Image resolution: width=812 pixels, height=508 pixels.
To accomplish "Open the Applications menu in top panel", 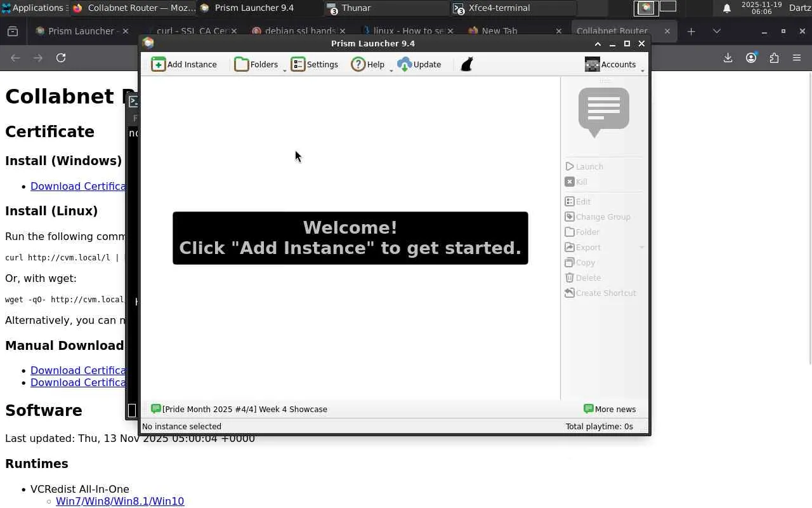I will (x=34, y=8).
